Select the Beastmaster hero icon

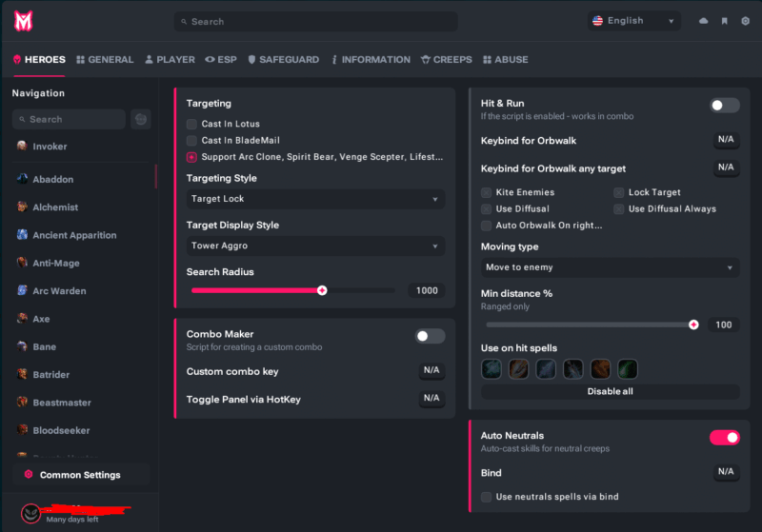point(22,402)
